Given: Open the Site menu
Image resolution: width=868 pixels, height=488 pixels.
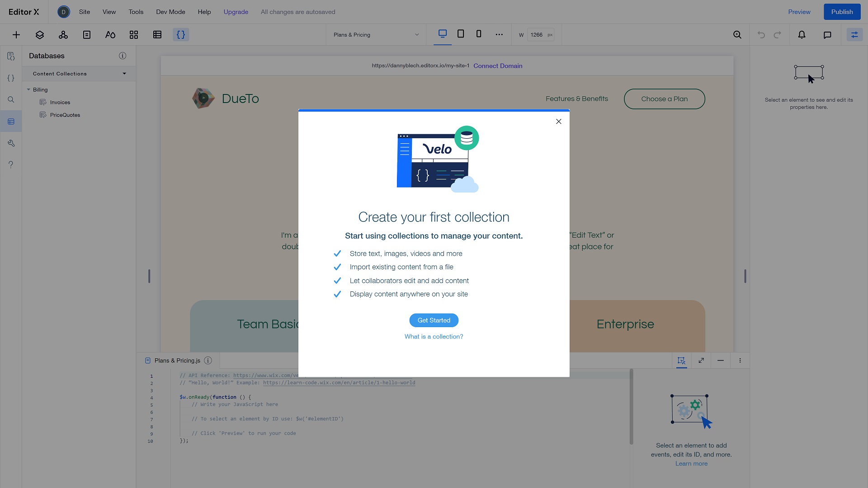Looking at the screenshot, I should [85, 12].
